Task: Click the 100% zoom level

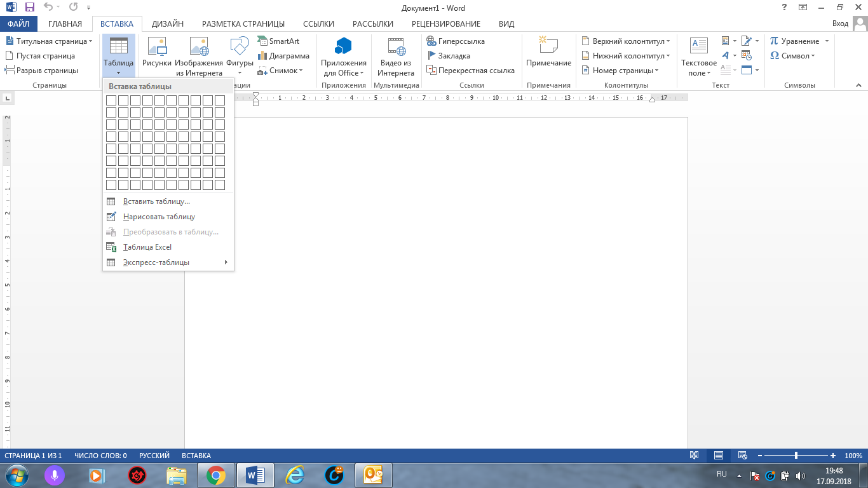Action: [853, 456]
